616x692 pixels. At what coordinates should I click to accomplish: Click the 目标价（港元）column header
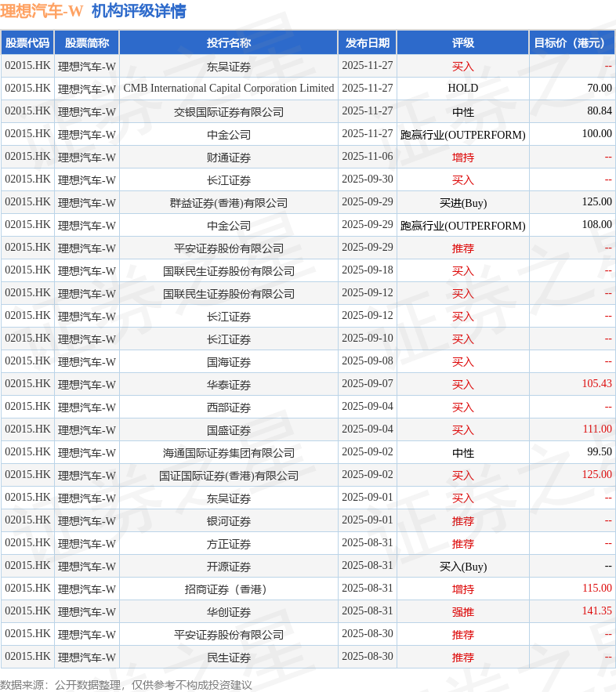click(572, 43)
